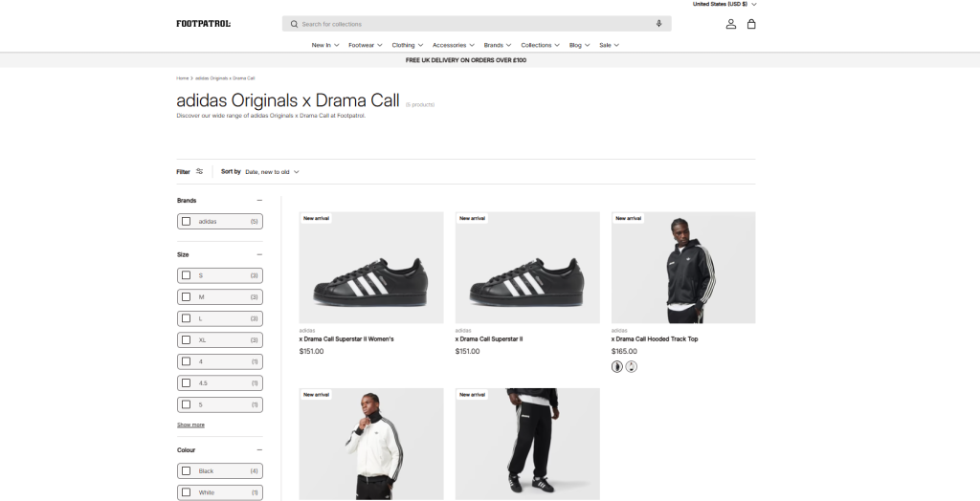This screenshot has width=980, height=501.
Task: Tick the size M checkbox
Action: click(x=187, y=296)
